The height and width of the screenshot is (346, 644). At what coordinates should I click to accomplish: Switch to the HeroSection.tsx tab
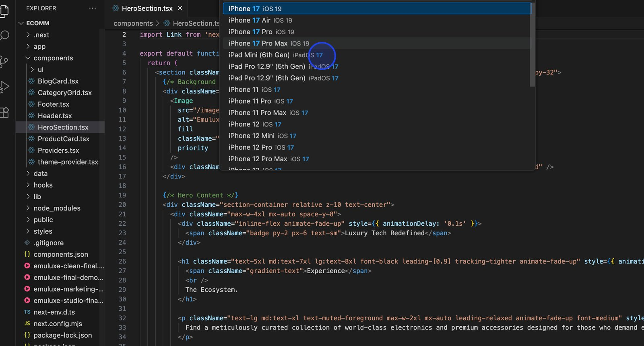pos(147,8)
